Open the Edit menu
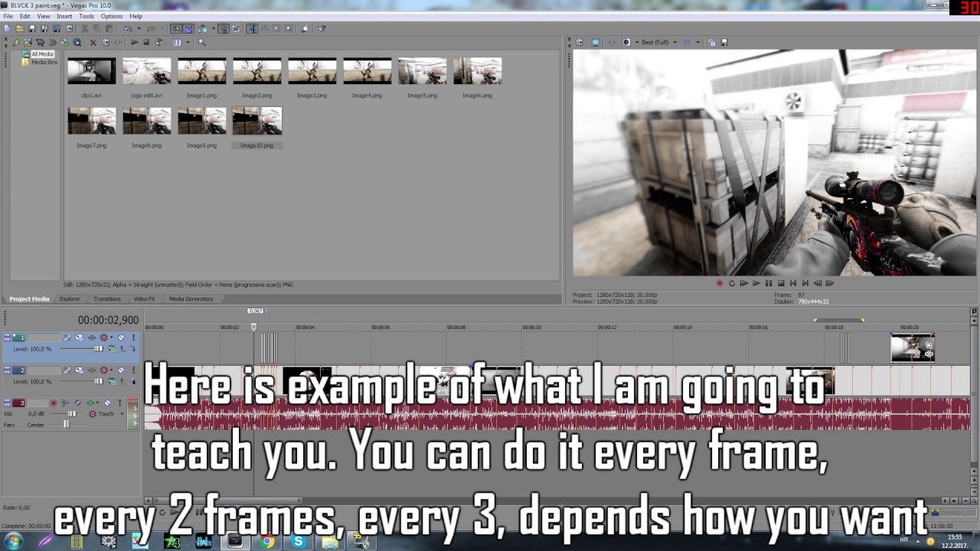The image size is (980, 551). point(25,16)
